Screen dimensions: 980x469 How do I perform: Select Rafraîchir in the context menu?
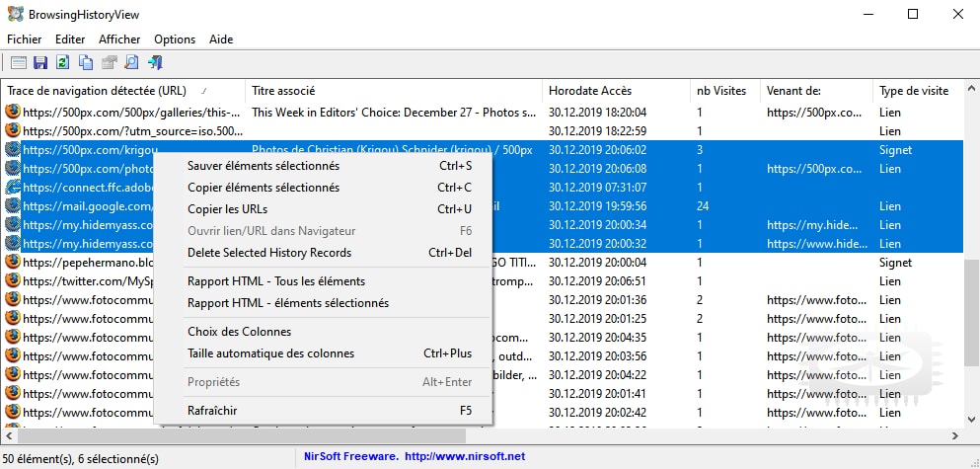coord(323,411)
